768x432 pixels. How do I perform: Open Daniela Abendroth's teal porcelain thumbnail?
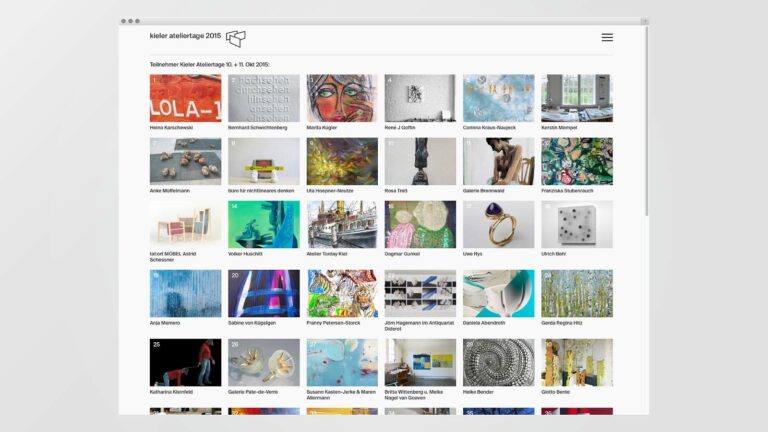pyautogui.click(x=499, y=293)
